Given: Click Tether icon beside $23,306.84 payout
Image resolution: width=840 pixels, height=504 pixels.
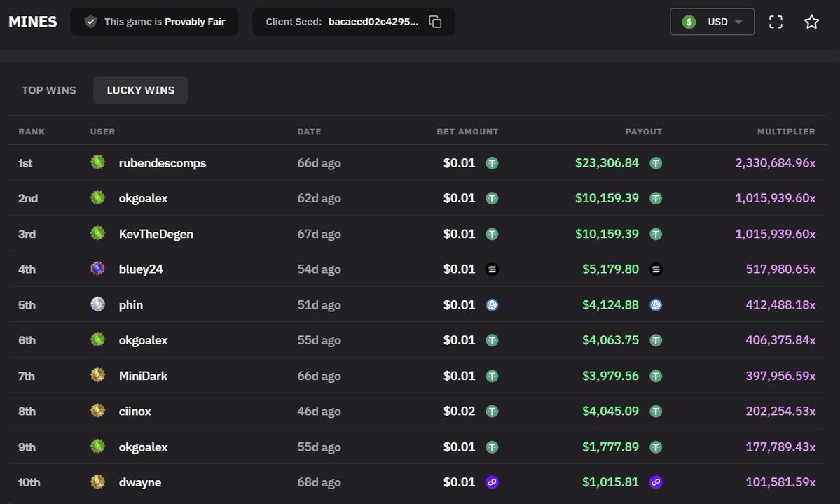Looking at the screenshot, I should pyautogui.click(x=656, y=163).
